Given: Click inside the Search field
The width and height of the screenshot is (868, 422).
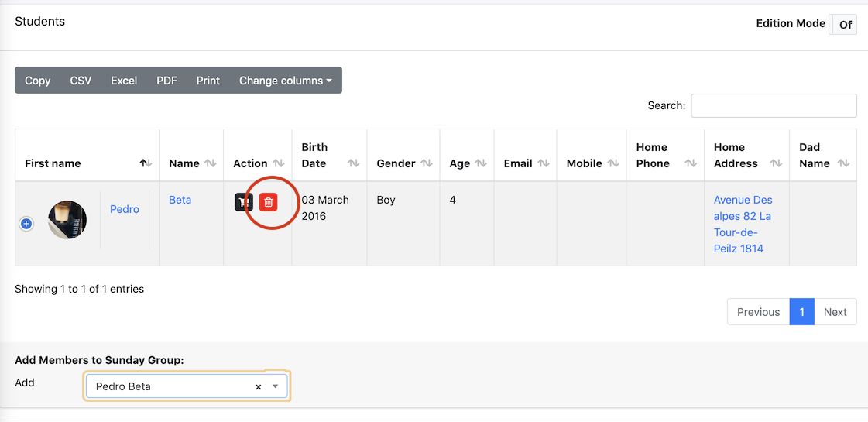Looking at the screenshot, I should point(774,105).
